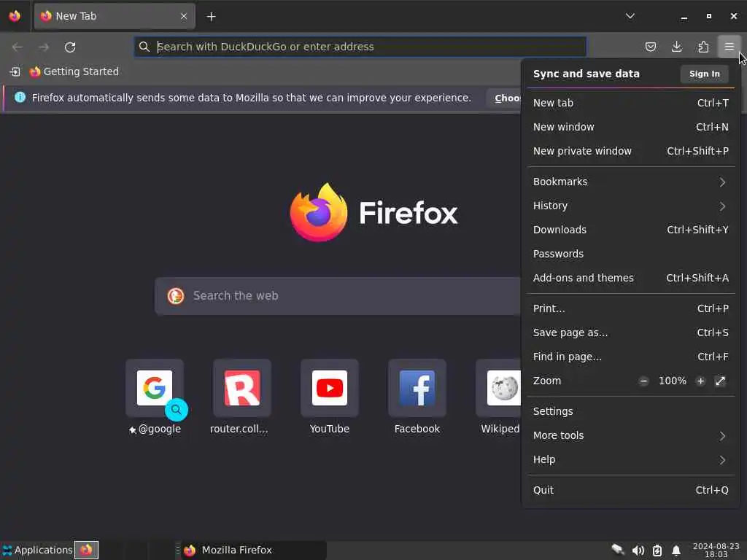Choose Quit from the menu
Viewport: 747px width, 560px height.
click(631, 490)
